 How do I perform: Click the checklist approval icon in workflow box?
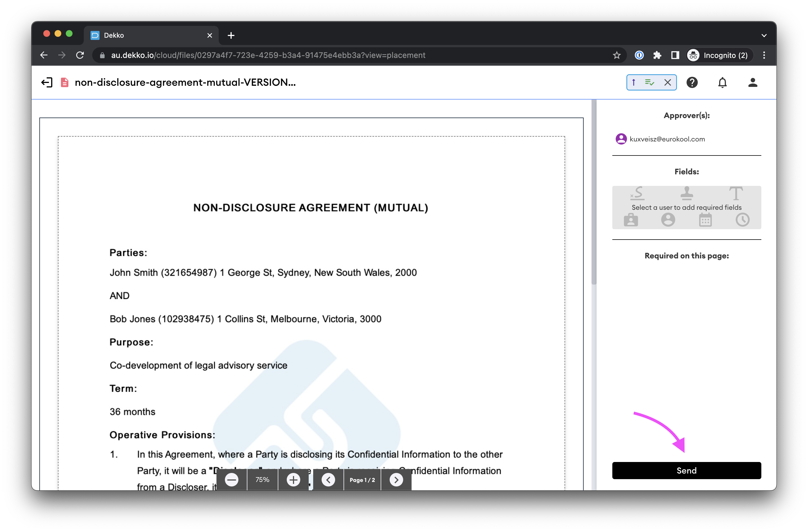point(649,82)
